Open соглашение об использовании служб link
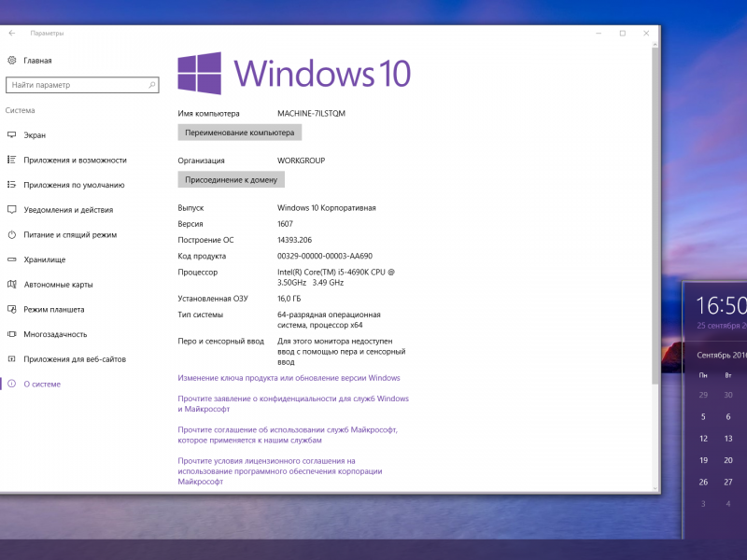The image size is (747, 560). (288, 435)
